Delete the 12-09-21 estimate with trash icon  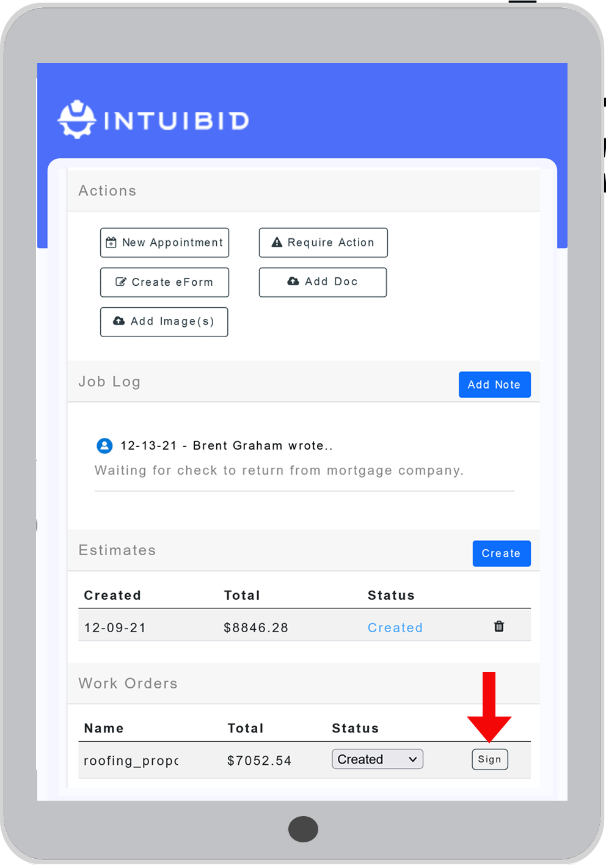(x=498, y=627)
